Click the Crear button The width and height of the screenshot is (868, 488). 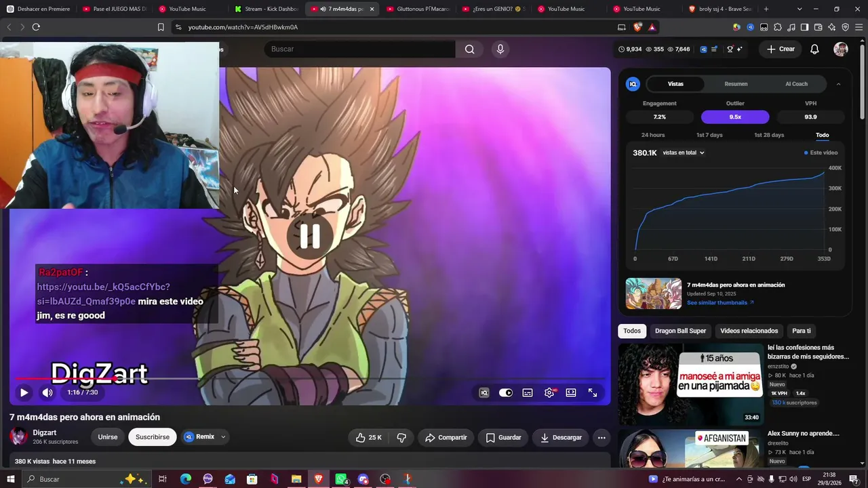(x=781, y=49)
